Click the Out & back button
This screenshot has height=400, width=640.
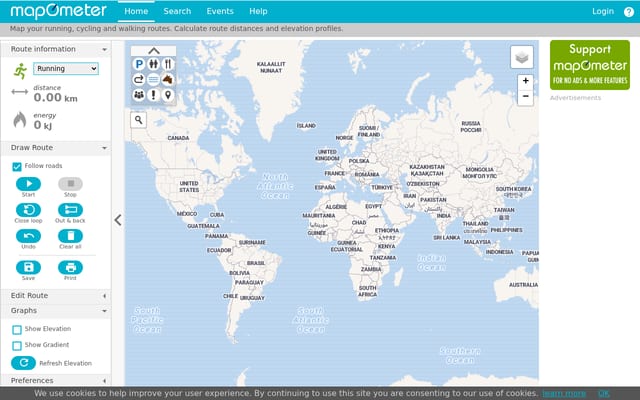(x=70, y=210)
